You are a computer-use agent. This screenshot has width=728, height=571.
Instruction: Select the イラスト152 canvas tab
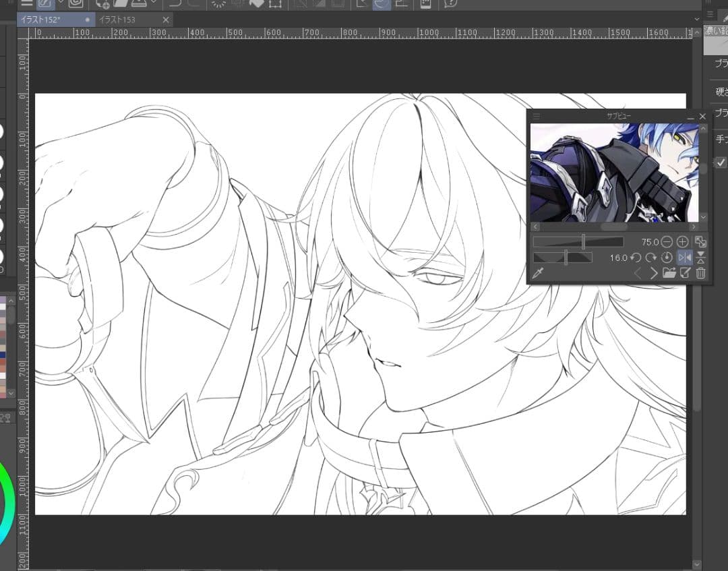click(42, 20)
